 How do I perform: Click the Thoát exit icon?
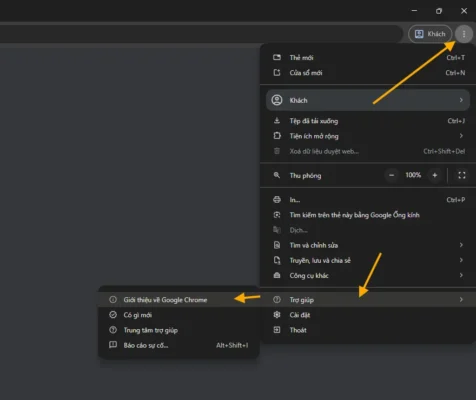pyautogui.click(x=277, y=330)
